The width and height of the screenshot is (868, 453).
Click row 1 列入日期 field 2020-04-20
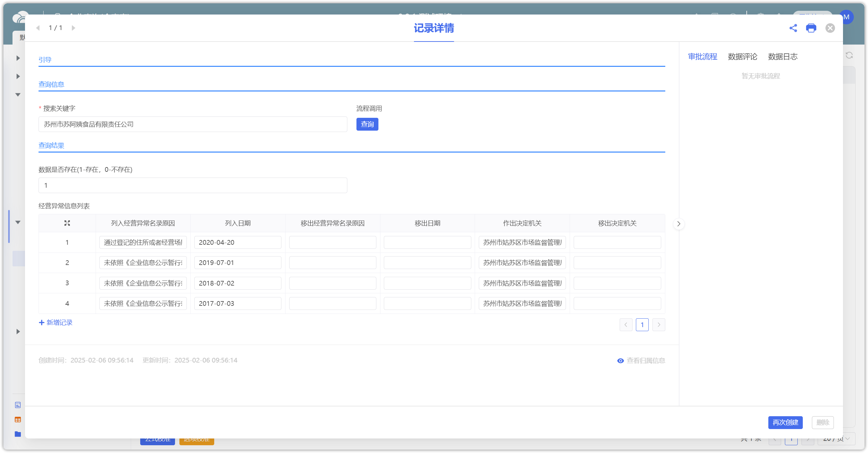pos(238,242)
